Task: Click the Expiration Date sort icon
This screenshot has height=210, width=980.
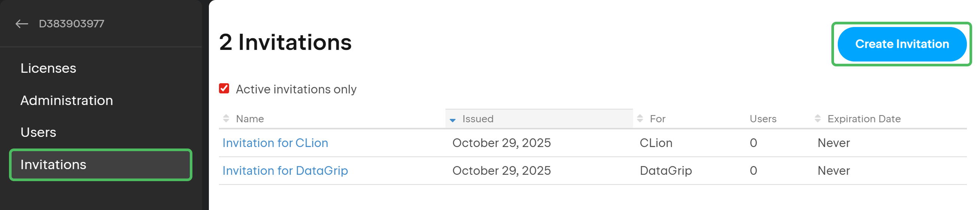Action: point(818,118)
